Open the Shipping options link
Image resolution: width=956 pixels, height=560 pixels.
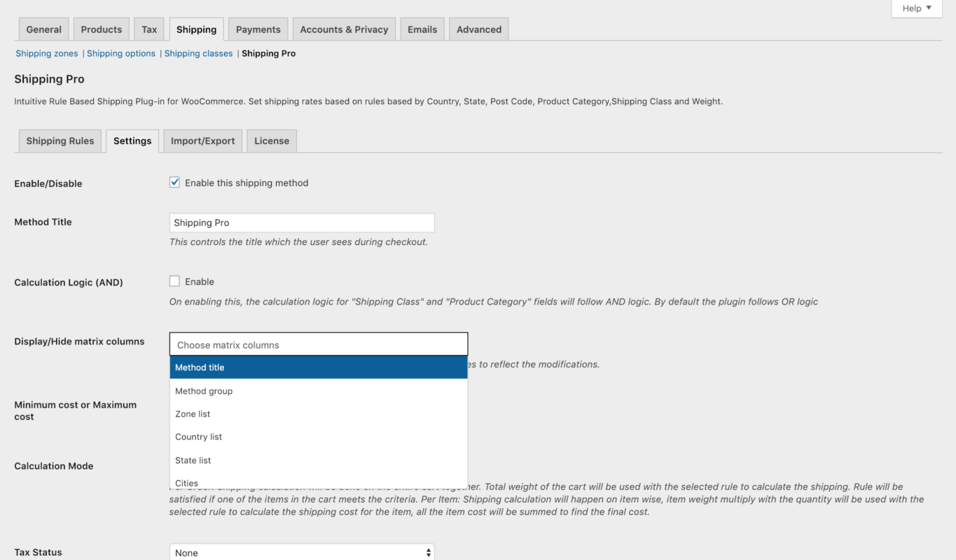(x=121, y=53)
